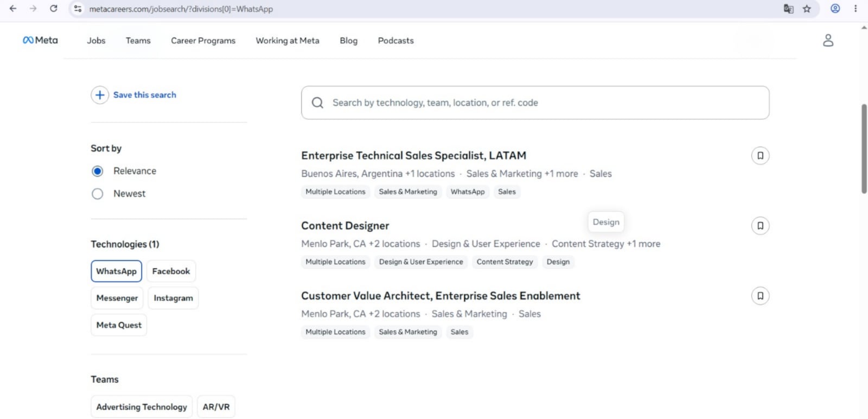Screen dimensions: 868x419
Task: Click the Meta logo
Action: [40, 40]
